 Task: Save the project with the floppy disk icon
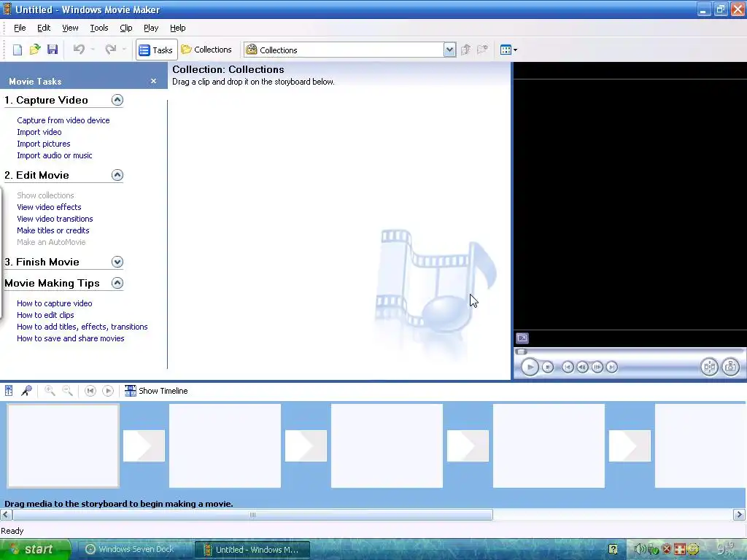(x=53, y=50)
